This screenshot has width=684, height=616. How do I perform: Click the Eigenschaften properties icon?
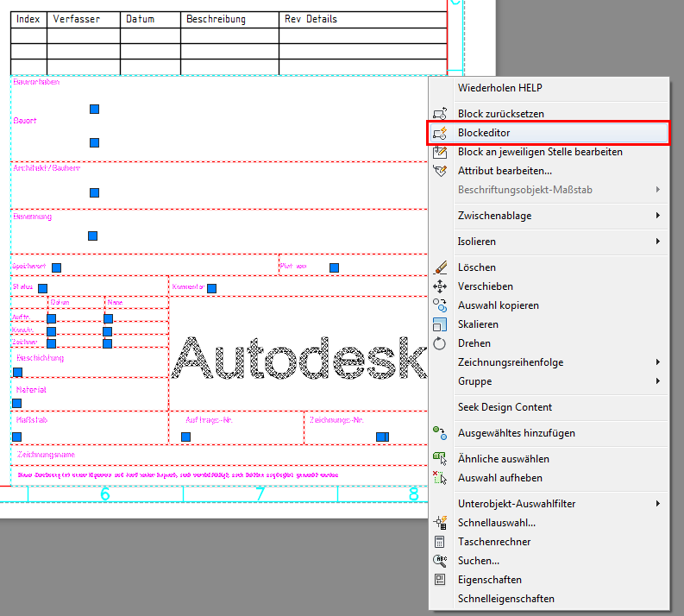440,580
